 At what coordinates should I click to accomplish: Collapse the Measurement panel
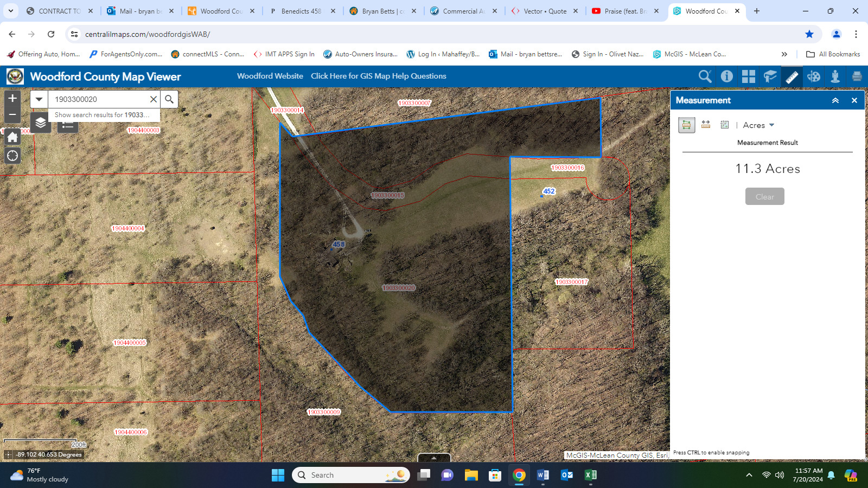click(835, 100)
